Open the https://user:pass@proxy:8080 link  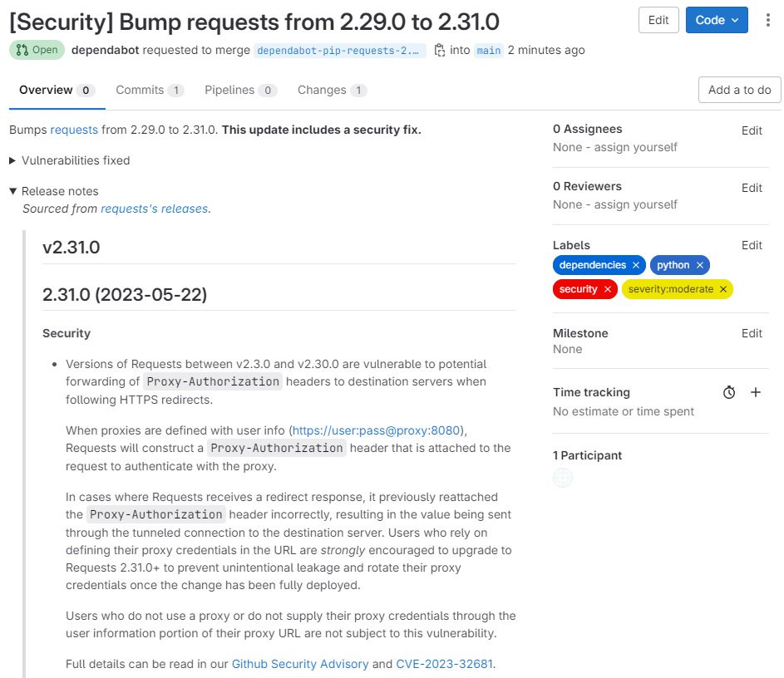point(376,430)
